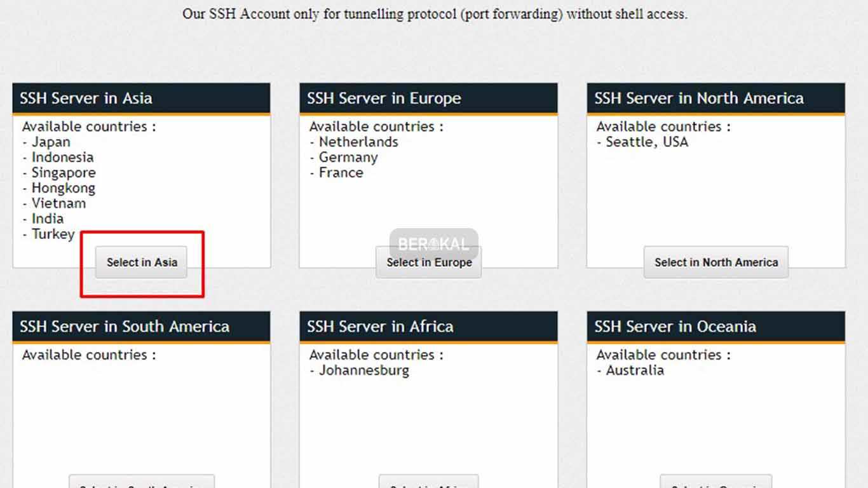Select Turkey from the Asia countries
Screen dimensions: 868x488
coord(53,234)
